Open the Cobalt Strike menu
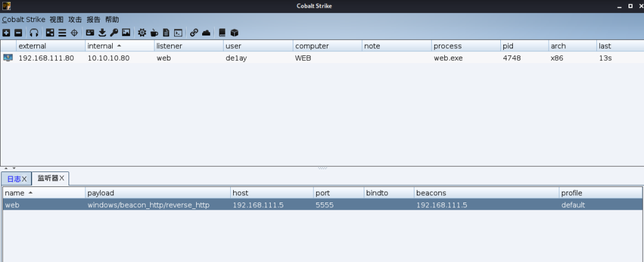Viewport: 644px width, 262px height. [x=23, y=19]
